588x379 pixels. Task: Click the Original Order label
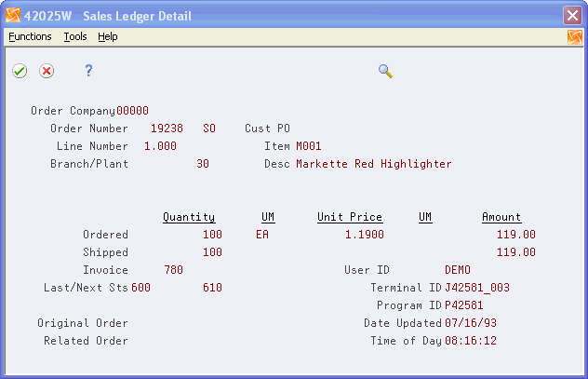pos(83,323)
